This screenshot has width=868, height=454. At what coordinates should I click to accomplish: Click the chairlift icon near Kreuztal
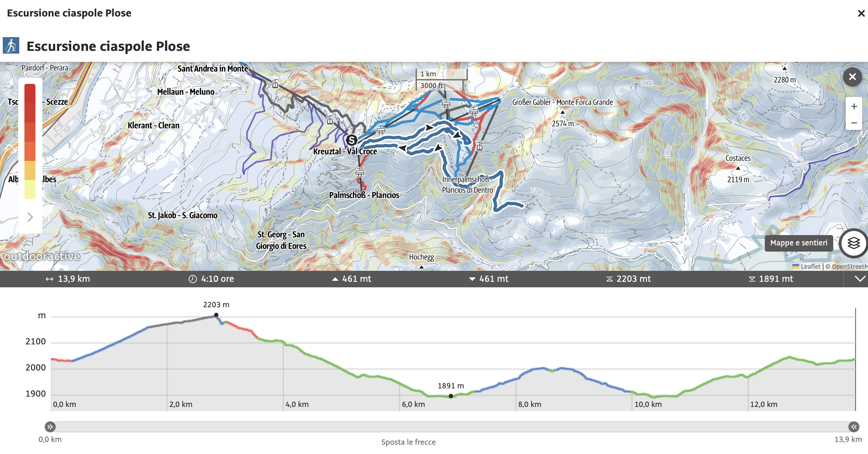pos(381,130)
